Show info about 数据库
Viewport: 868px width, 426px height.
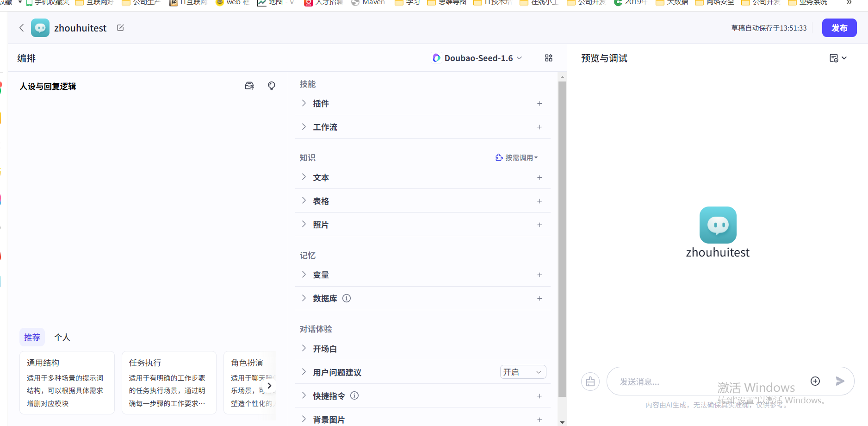coord(347,298)
